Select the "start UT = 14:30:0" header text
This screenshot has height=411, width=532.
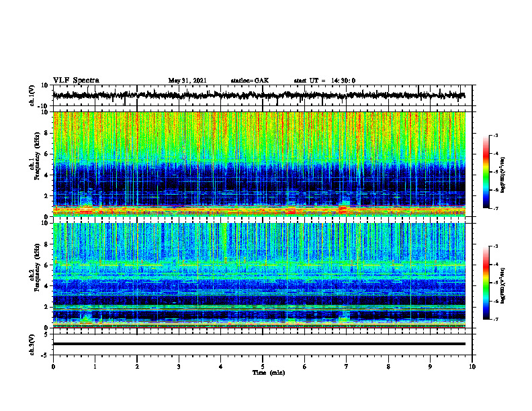(324, 81)
